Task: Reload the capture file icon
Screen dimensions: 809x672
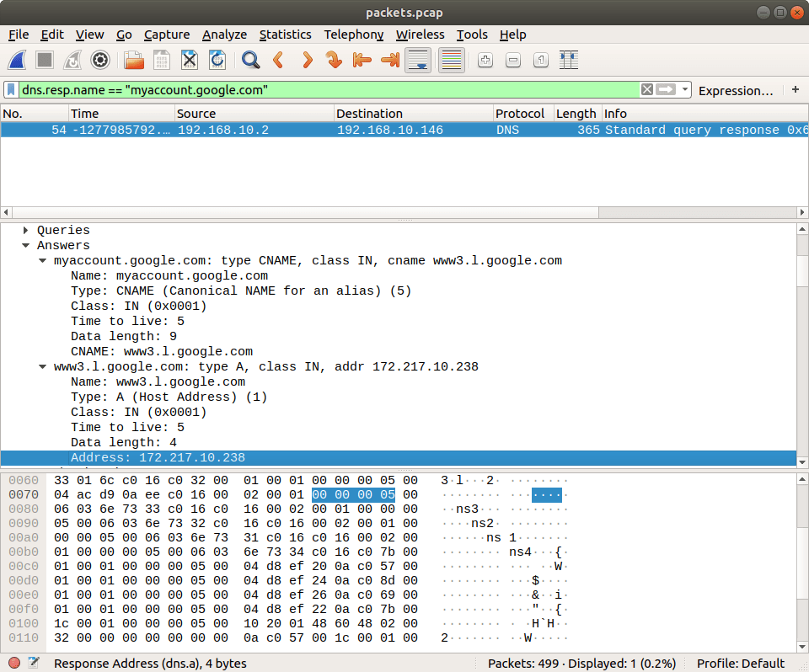Action: tap(217, 60)
